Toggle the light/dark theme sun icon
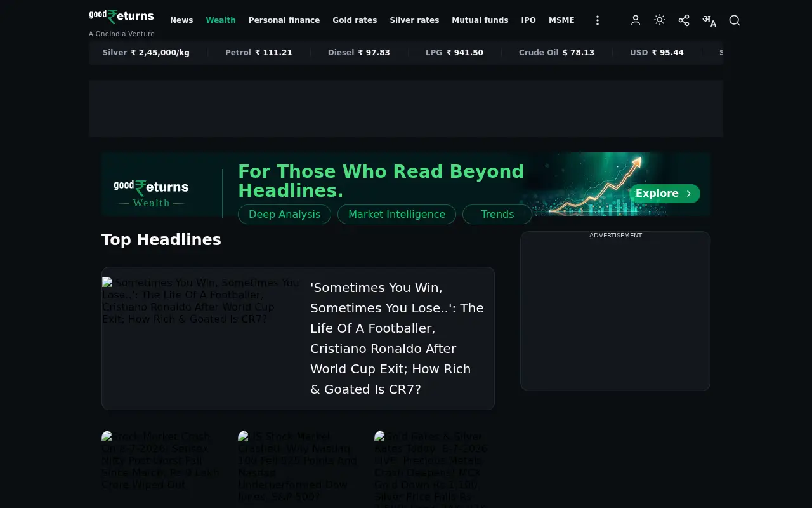Image resolution: width=812 pixels, height=508 pixels. [x=660, y=20]
